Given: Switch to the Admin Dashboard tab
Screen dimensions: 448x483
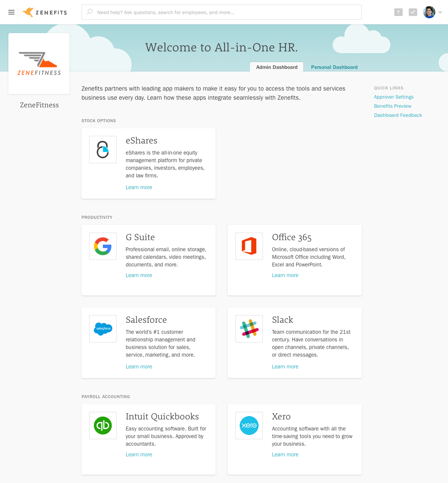Looking at the screenshot, I should point(277,67).
